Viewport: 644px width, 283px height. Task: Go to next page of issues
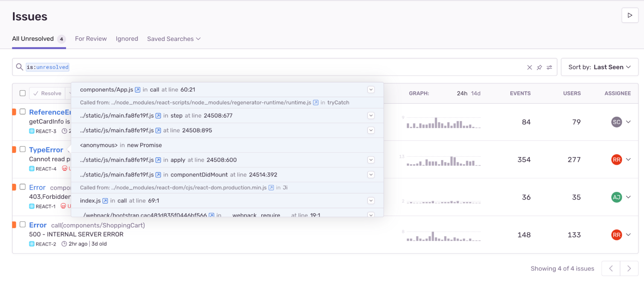click(629, 268)
